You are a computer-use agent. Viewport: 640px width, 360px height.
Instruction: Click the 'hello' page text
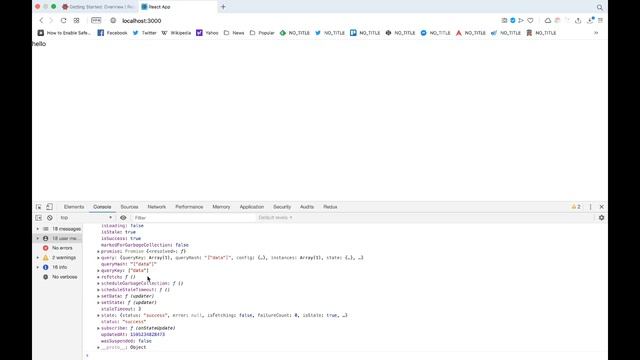[x=39, y=44]
